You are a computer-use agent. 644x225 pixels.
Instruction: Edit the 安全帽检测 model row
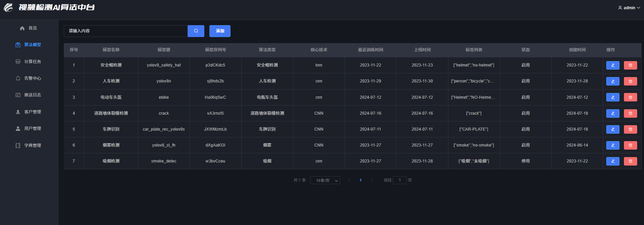click(x=613, y=65)
